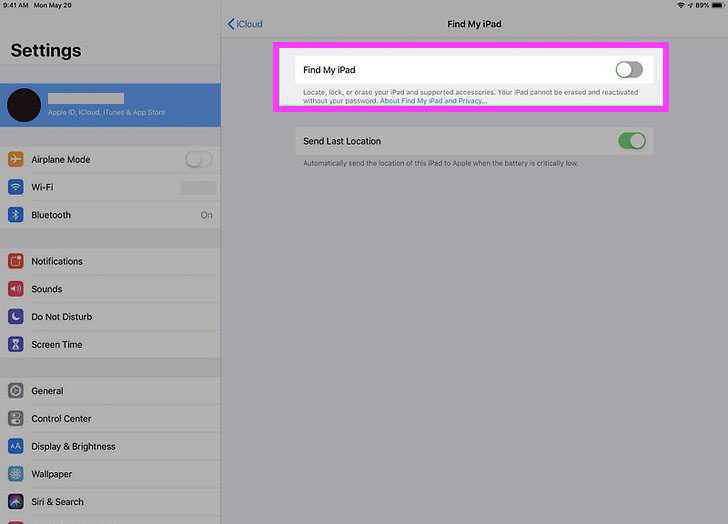
Task: Click the "Find My iPad" page title
Action: pyautogui.click(x=474, y=24)
